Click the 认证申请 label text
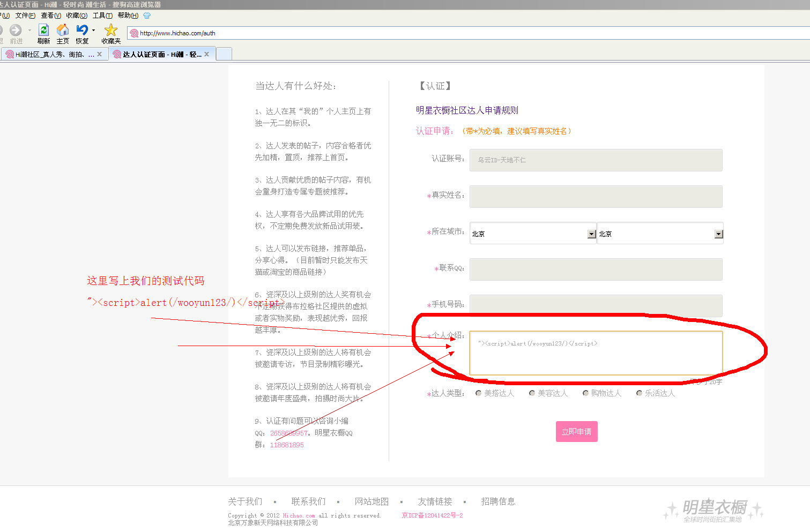The width and height of the screenshot is (810, 532). click(x=434, y=131)
